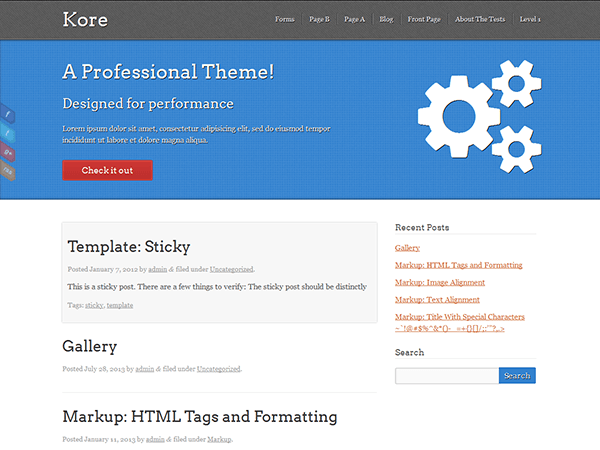Follow the sticky tag link

point(94,305)
